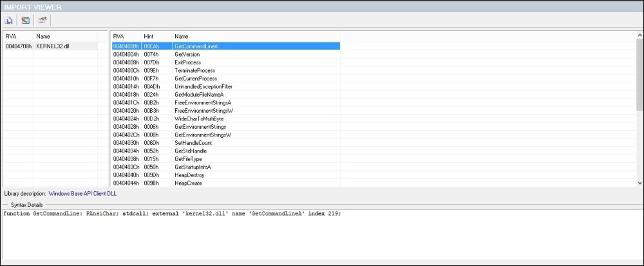
Task: Click RVA cell 00404004h
Action: (126, 54)
